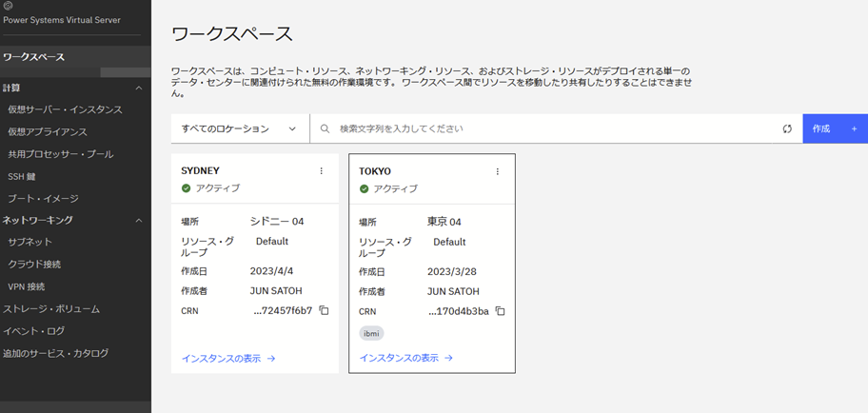This screenshot has height=413, width=868.
Task: Collapse the ネットワーキング section chevron
Action: point(139,221)
